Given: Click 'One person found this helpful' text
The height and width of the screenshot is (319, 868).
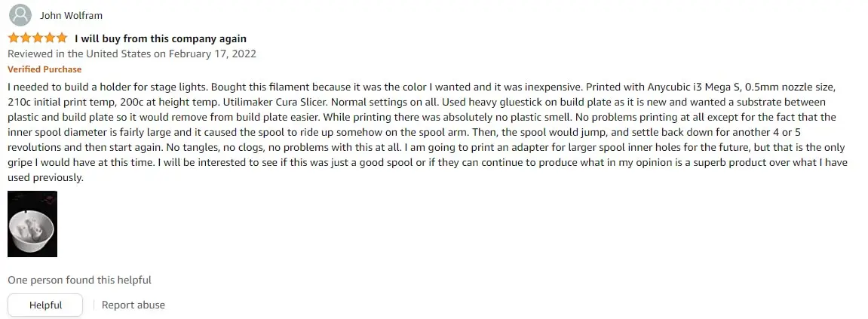Looking at the screenshot, I should (x=79, y=281).
